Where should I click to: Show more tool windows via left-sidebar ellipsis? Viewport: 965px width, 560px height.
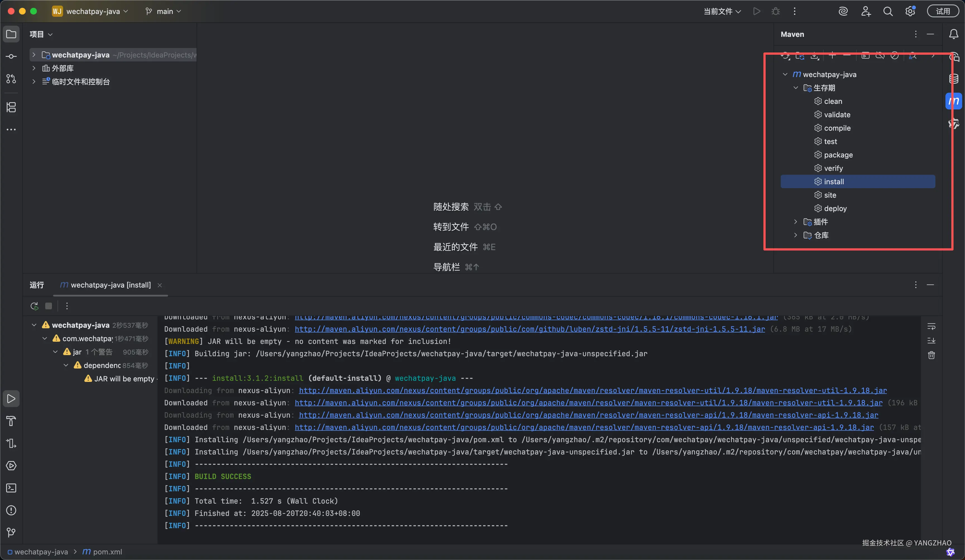[x=11, y=129]
